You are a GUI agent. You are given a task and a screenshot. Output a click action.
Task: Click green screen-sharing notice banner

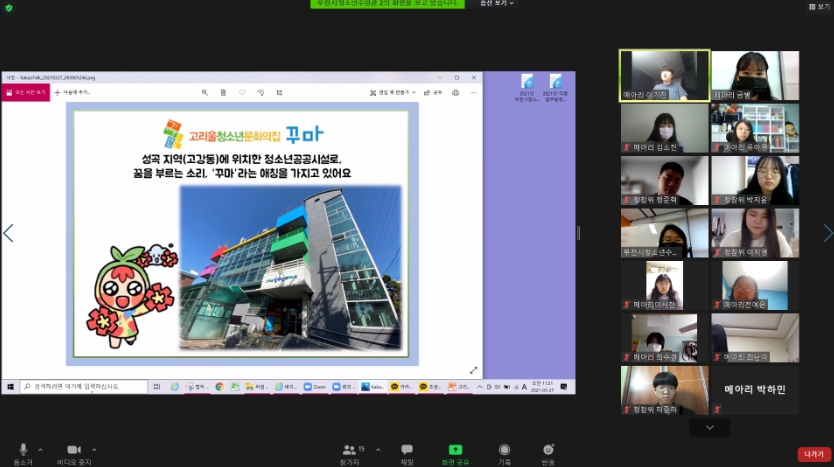click(x=387, y=3)
